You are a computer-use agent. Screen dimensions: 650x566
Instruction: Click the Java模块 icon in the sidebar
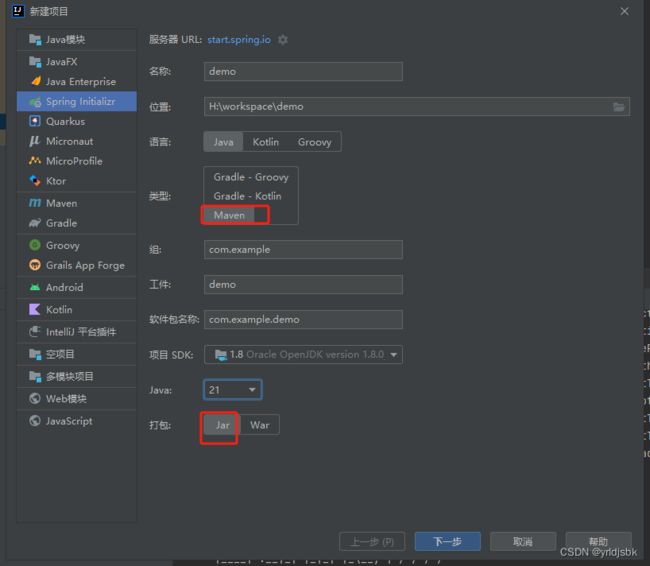(35, 40)
